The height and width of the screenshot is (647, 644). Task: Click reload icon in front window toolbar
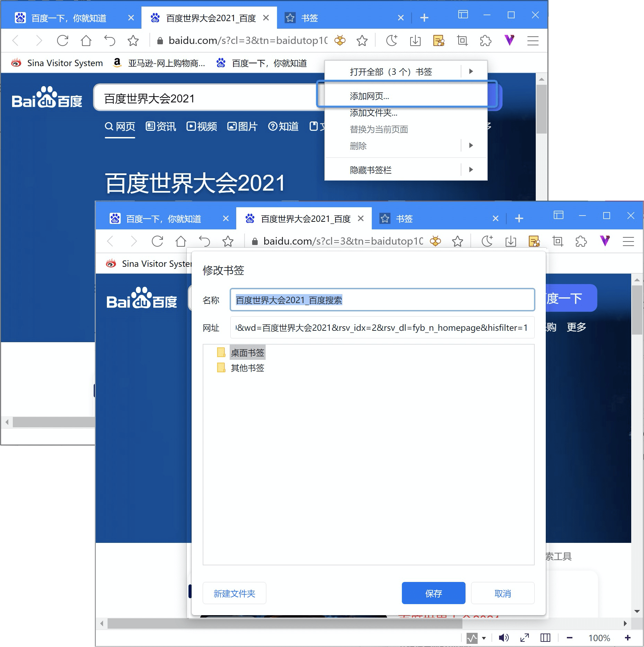157,241
